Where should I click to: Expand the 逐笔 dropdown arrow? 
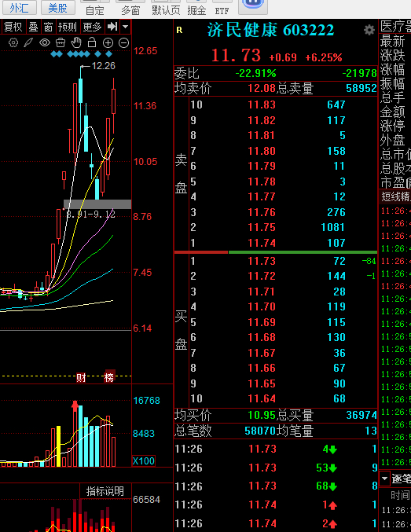point(384,479)
